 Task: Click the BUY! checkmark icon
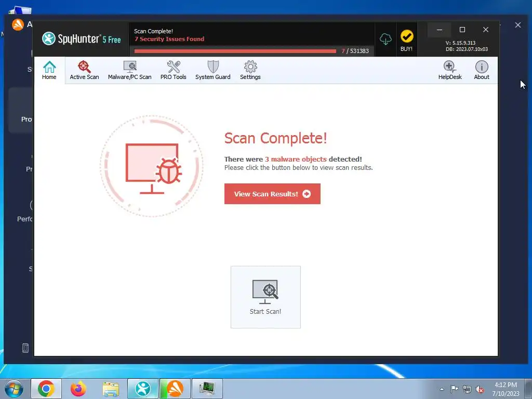(x=406, y=40)
